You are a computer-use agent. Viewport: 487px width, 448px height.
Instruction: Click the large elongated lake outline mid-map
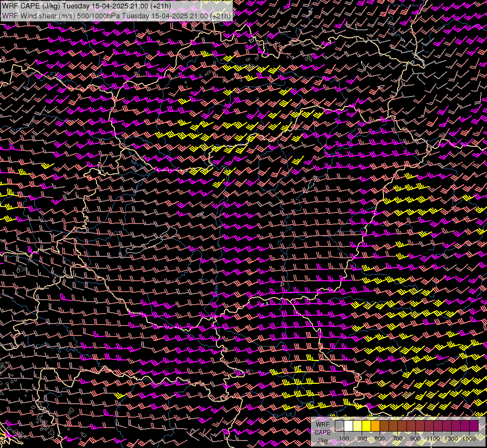[152, 240]
